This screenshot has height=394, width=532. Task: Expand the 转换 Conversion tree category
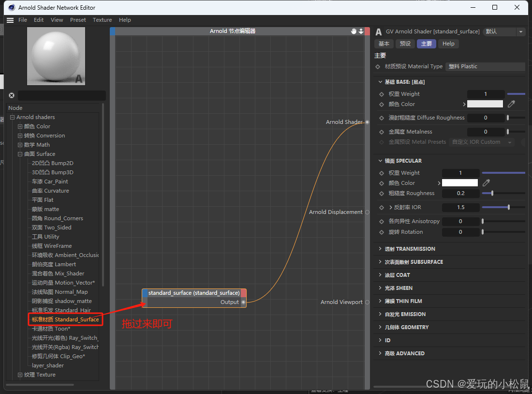point(20,136)
